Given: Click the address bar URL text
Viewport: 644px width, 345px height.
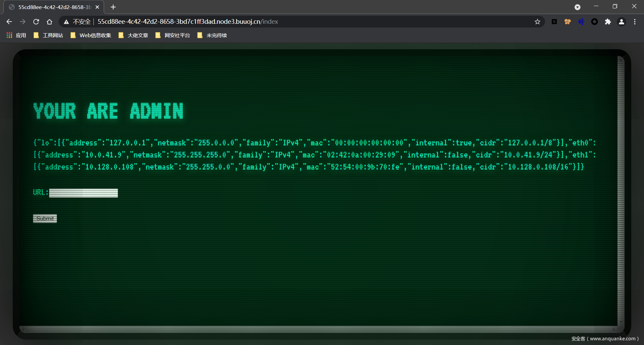Looking at the screenshot, I should click(x=188, y=22).
